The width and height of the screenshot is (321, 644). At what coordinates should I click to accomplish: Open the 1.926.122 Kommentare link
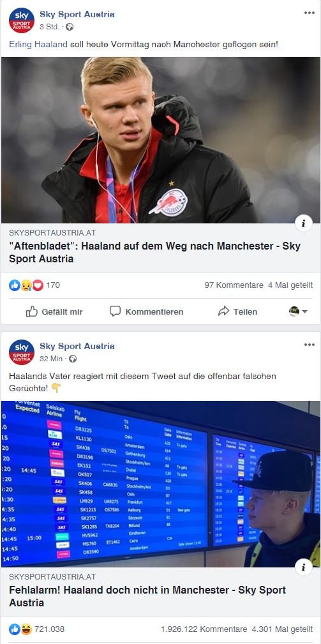tap(204, 629)
